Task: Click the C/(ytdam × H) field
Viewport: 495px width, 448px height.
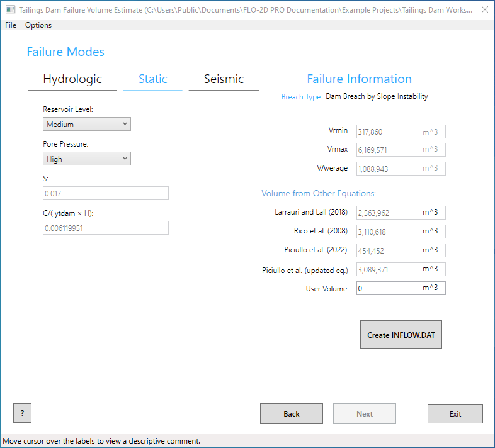Action: (106, 228)
